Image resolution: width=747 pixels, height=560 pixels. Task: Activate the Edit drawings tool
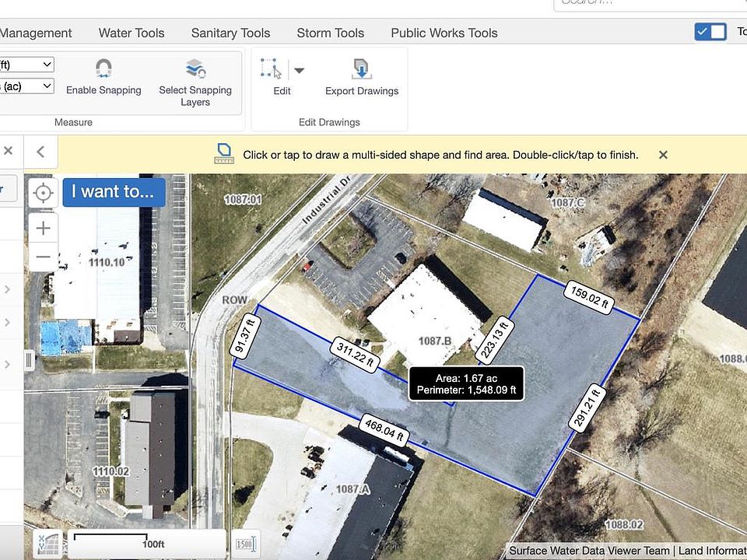pos(272,70)
